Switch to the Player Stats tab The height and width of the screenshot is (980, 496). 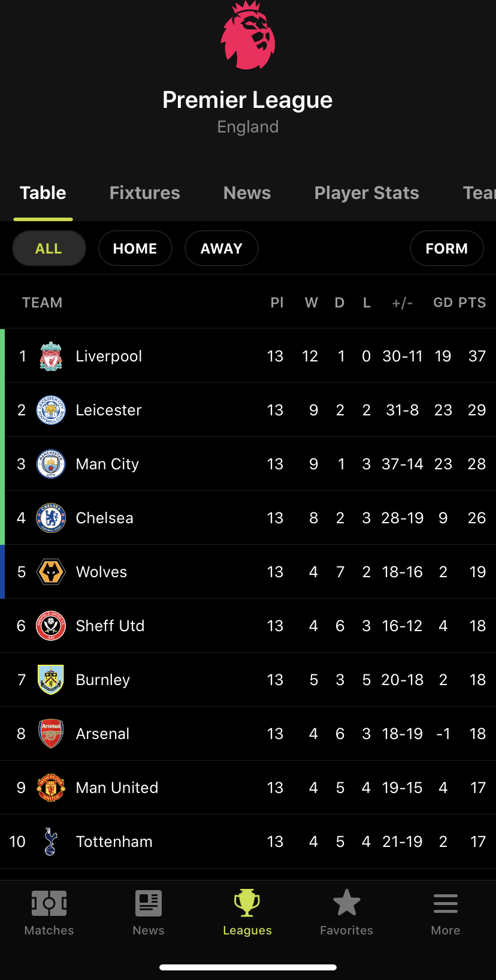coord(367,193)
